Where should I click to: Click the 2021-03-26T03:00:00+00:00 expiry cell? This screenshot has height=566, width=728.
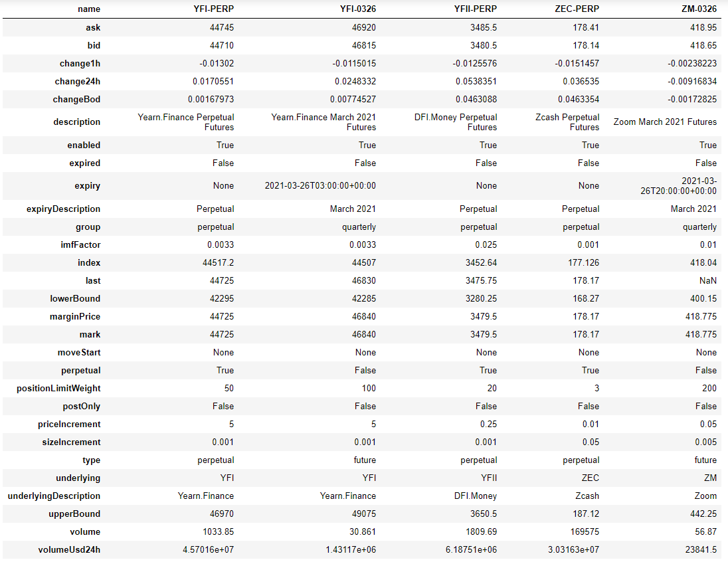coord(320,186)
